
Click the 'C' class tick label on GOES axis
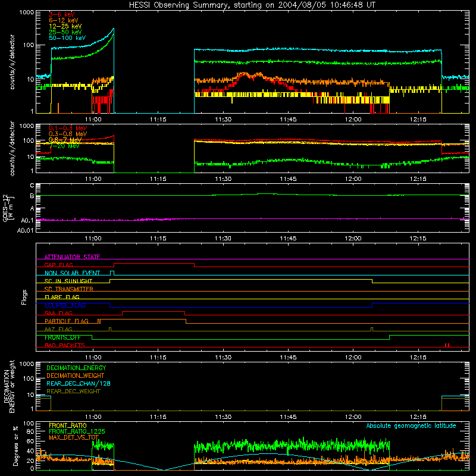(32, 186)
